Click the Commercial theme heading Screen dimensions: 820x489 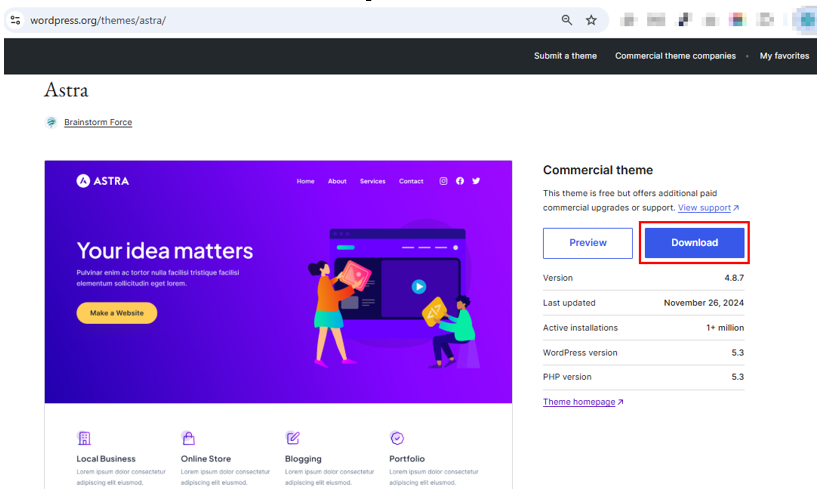(x=598, y=170)
